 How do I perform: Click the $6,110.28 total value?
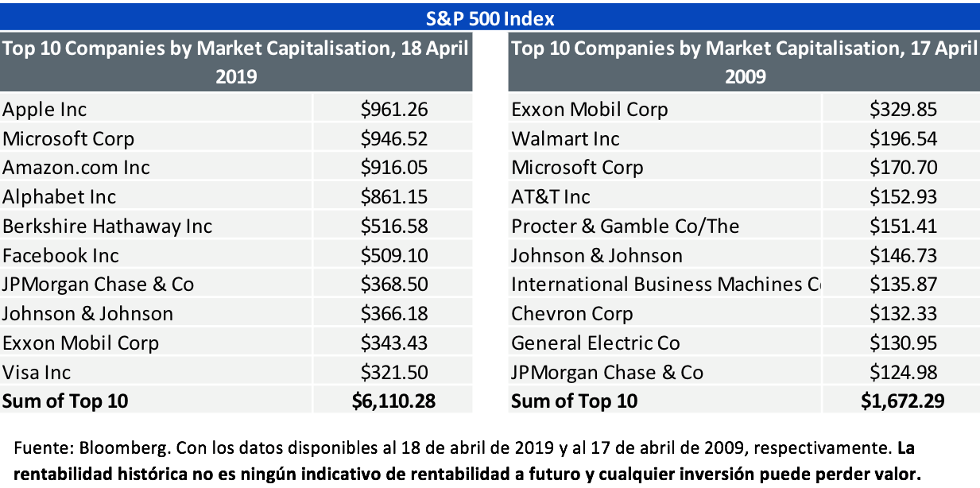393,401
